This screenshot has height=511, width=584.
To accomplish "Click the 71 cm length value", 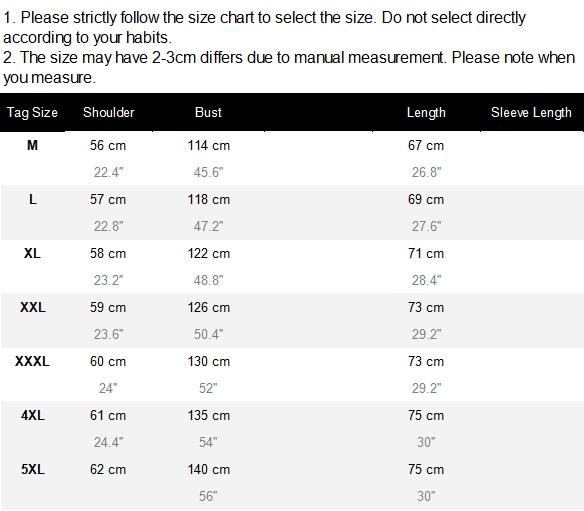I will click(x=426, y=253).
